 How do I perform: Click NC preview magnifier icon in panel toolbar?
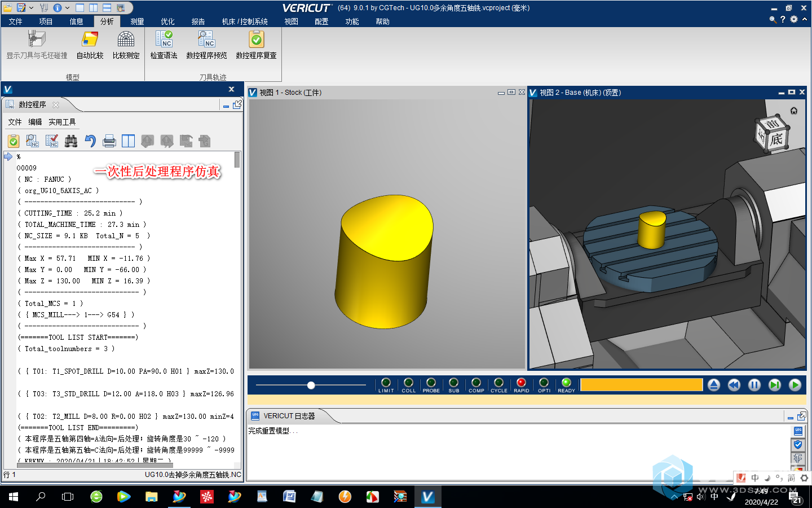[x=33, y=141]
